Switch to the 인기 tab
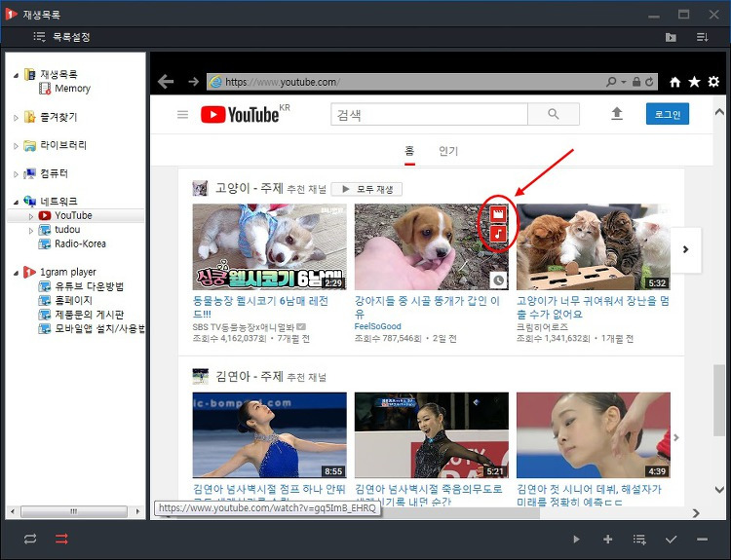The image size is (731, 560). 448,151
